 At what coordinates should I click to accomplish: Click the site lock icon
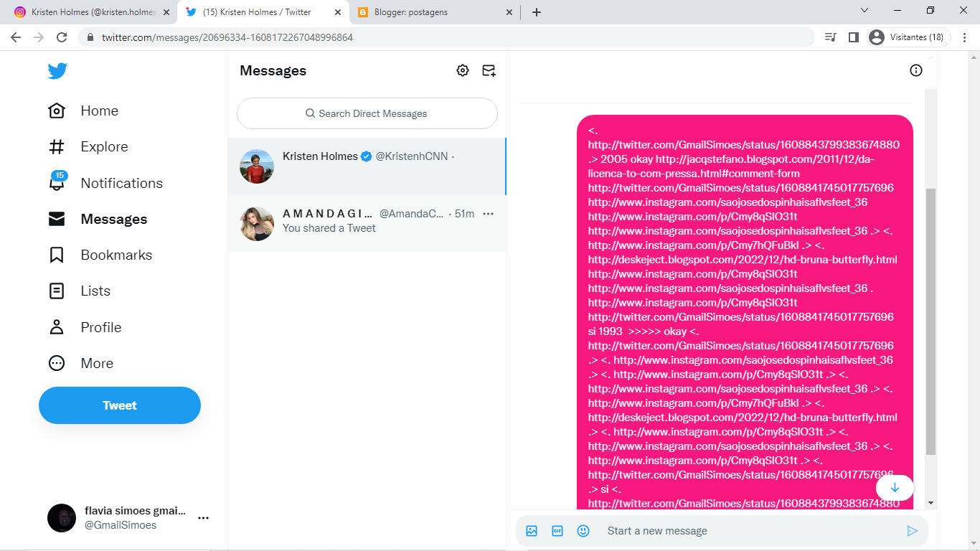90,37
